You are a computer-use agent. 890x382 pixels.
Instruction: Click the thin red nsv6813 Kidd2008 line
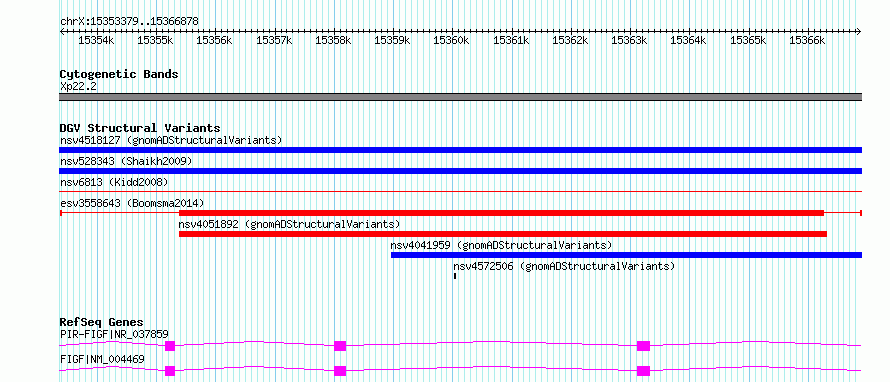[460, 192]
